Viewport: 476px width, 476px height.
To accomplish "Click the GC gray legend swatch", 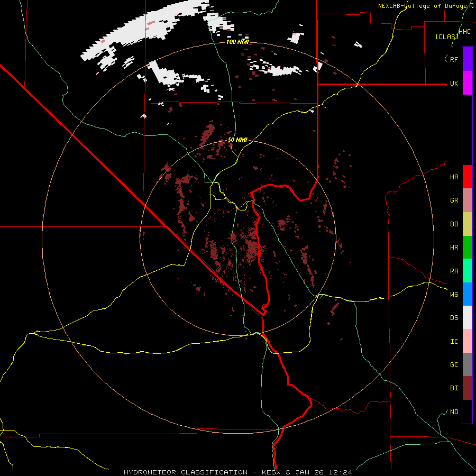I will coord(467,364).
